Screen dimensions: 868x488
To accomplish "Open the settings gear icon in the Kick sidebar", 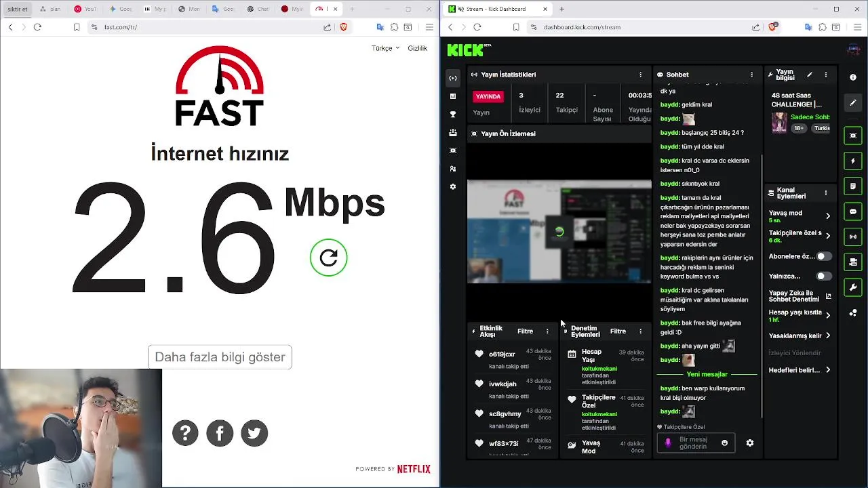I will [453, 186].
